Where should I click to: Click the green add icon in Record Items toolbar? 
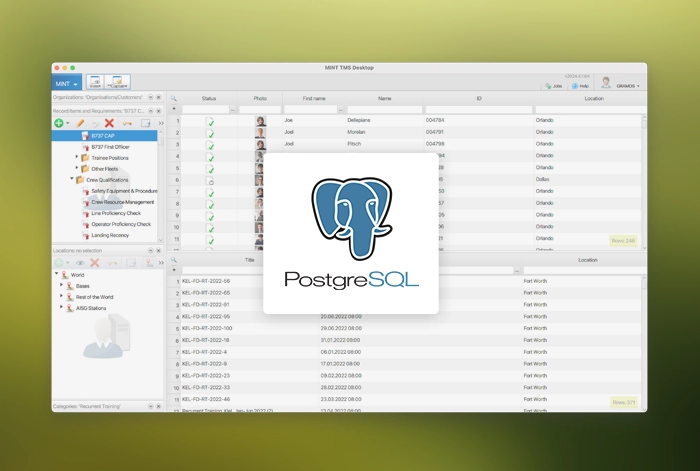(x=58, y=123)
